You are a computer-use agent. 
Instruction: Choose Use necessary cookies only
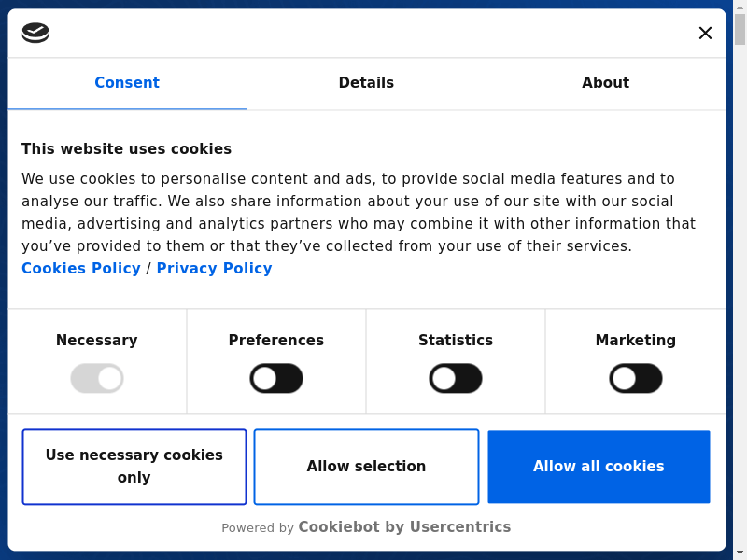134,467
